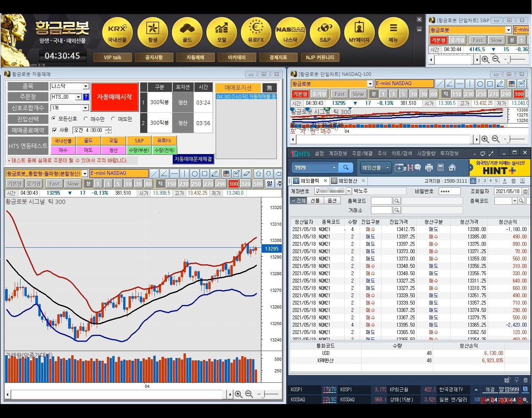This screenshot has width=532, height=418.
Task: Click the 수량(전체) test button
Action: tap(164, 150)
